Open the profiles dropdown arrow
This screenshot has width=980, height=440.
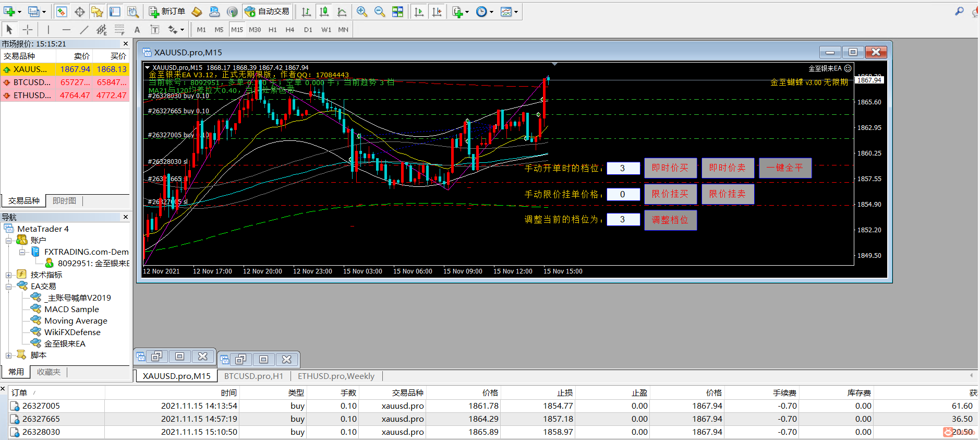44,11
